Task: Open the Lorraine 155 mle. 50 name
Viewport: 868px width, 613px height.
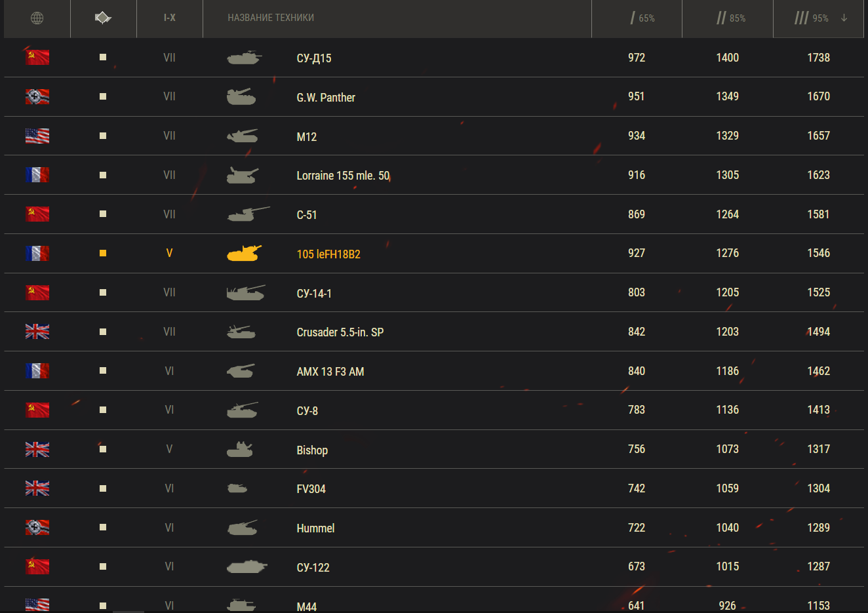Action: pos(343,176)
